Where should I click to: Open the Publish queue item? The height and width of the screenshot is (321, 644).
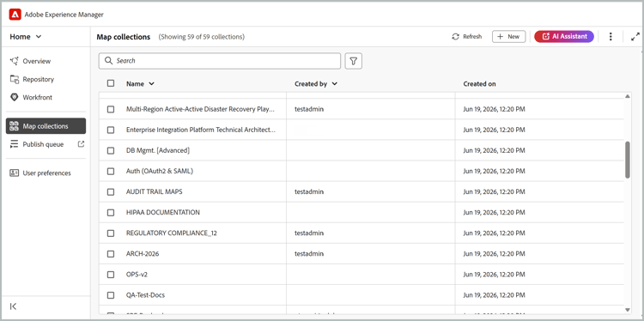[x=43, y=144]
